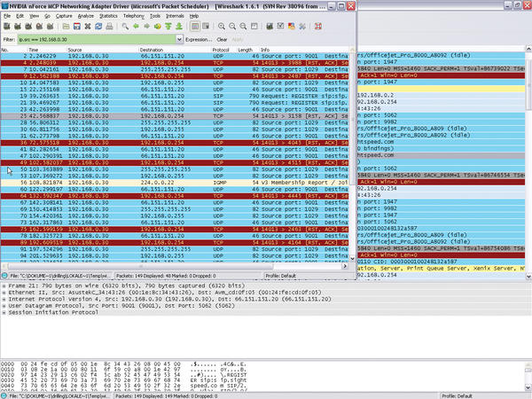Go to packet number icon
This screenshot has height=399, width=532.
[x=158, y=26]
